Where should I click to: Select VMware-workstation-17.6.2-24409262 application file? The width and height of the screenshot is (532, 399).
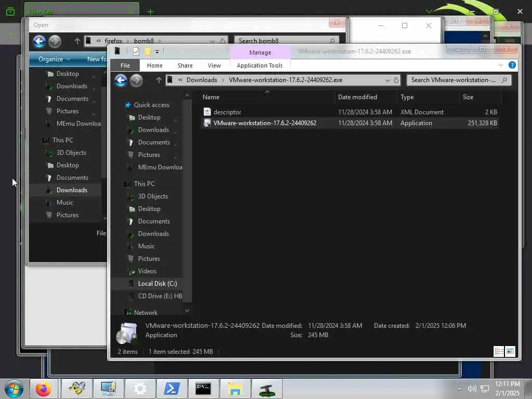pyautogui.click(x=264, y=123)
